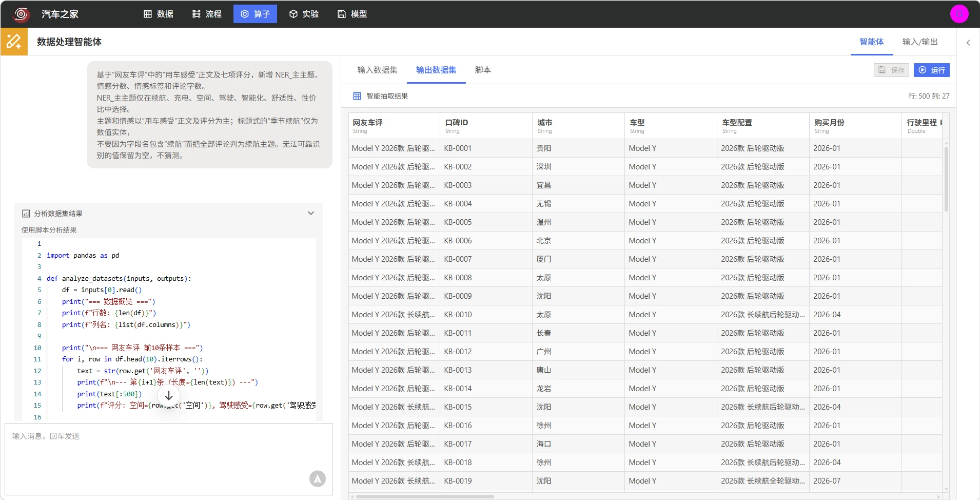The height and width of the screenshot is (500, 980).
Task: Click the 数据处理智能体 title
Action: pyautogui.click(x=69, y=42)
